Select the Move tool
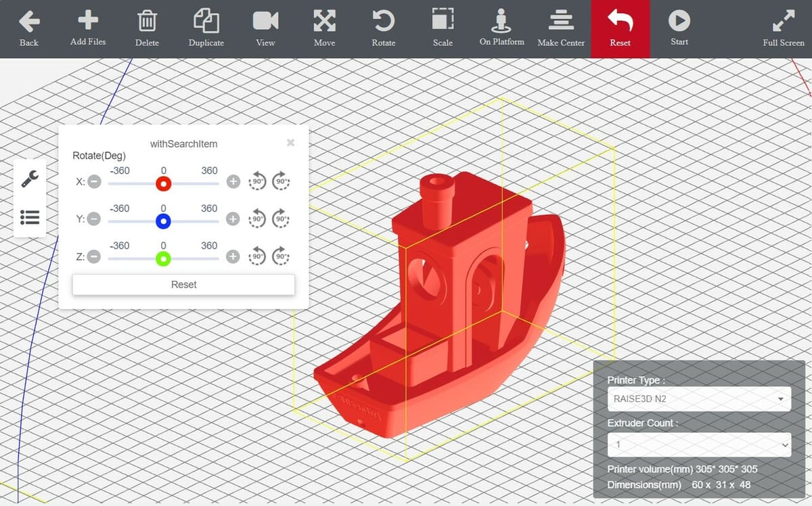The image size is (812, 506). point(325,21)
